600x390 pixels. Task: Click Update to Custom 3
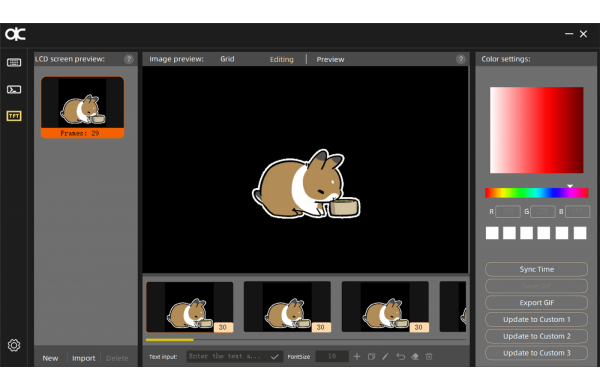click(x=536, y=353)
